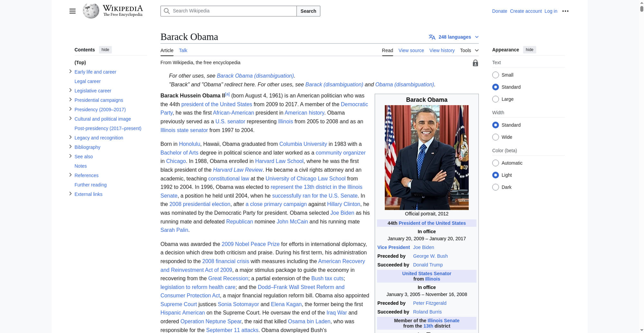Open Hillary Clinton link
644x333 pixels.
tap(344, 204)
